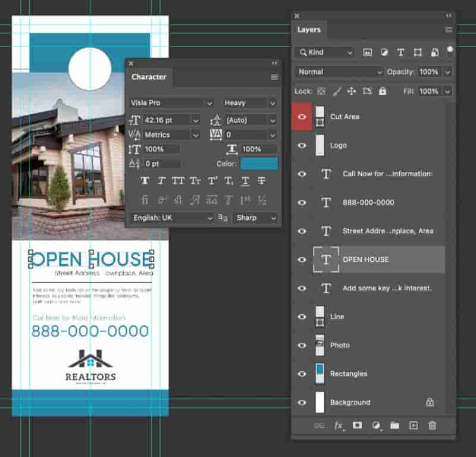The image size is (476, 457).
Task: Click the Photo layer thumbnail
Action: pyautogui.click(x=320, y=345)
